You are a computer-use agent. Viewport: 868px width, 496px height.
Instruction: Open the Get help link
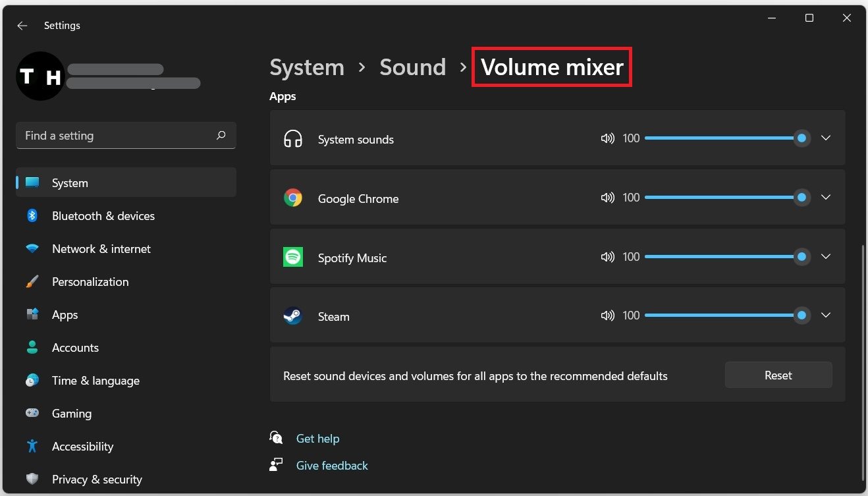click(x=317, y=439)
